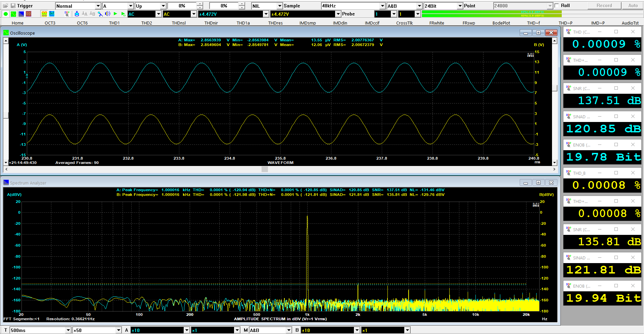
Task: Click the Oscilloscope window title icon
Action: [6, 33]
